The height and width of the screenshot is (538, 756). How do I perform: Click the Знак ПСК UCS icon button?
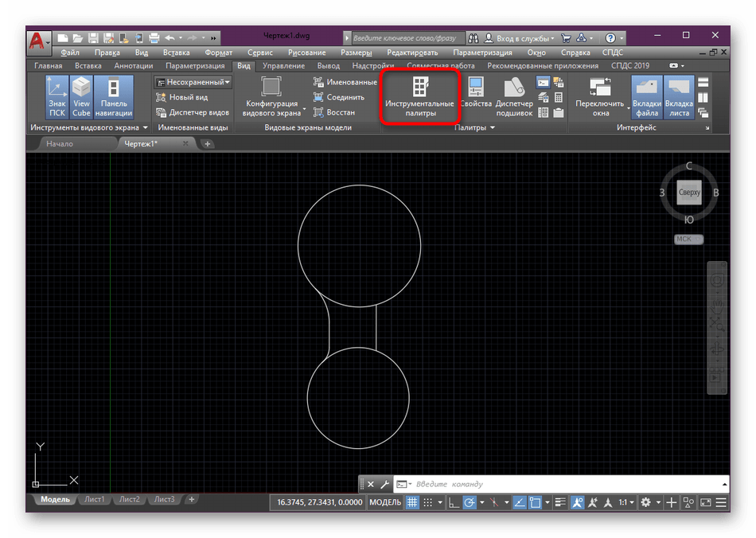pyautogui.click(x=57, y=97)
